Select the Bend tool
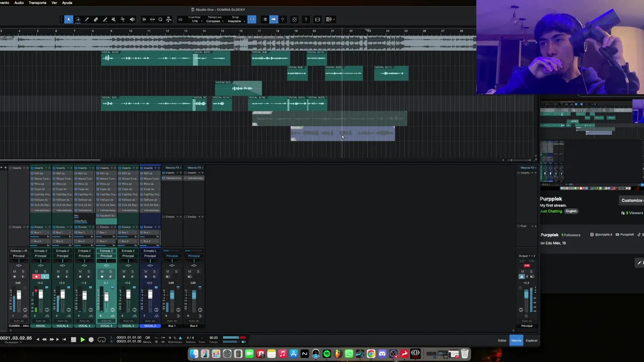Screen dimensions: 644x362 [123, 20]
